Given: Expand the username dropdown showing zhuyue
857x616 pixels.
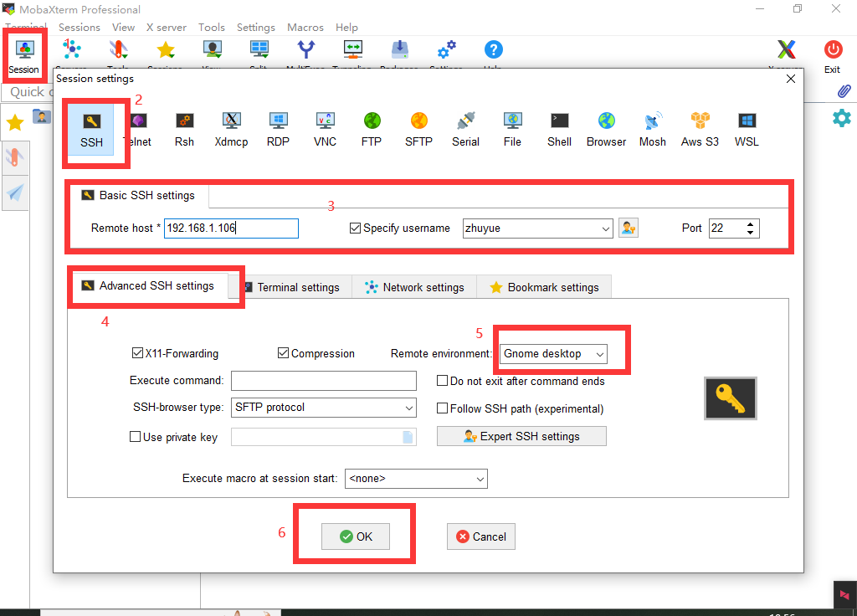Looking at the screenshot, I should click(x=606, y=228).
